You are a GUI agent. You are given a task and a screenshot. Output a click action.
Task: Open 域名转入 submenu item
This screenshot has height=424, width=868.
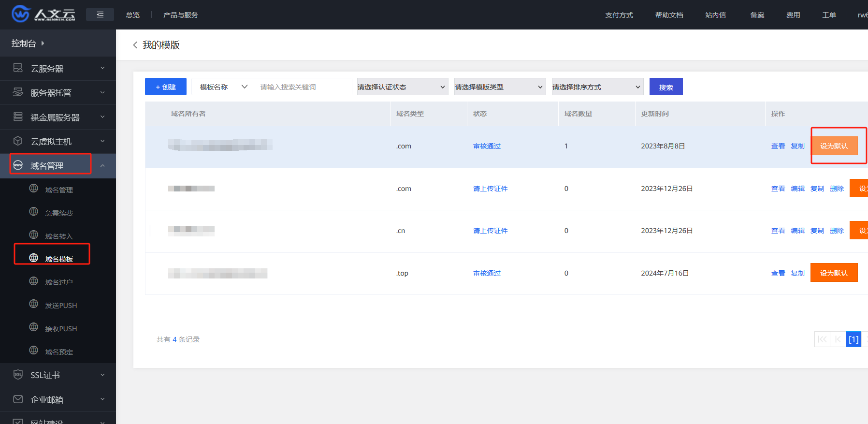point(59,236)
